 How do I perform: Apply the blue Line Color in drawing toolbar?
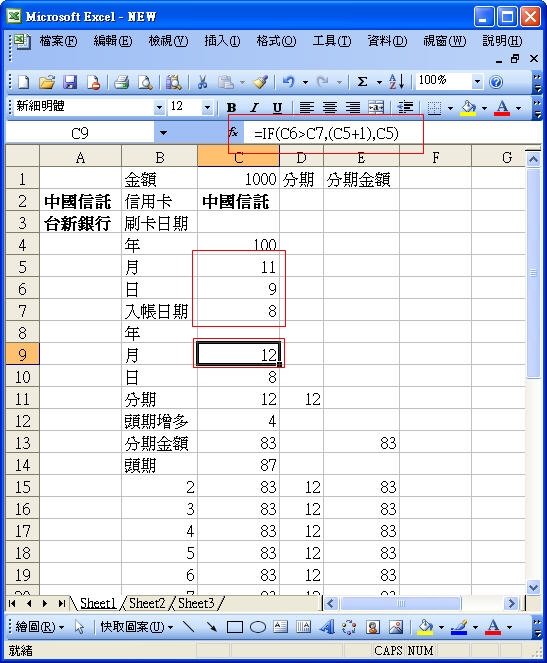point(459,627)
